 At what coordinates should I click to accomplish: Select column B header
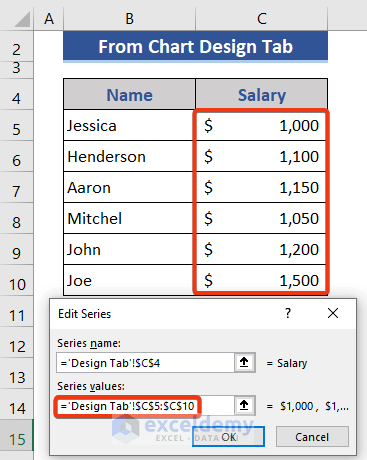[129, 19]
